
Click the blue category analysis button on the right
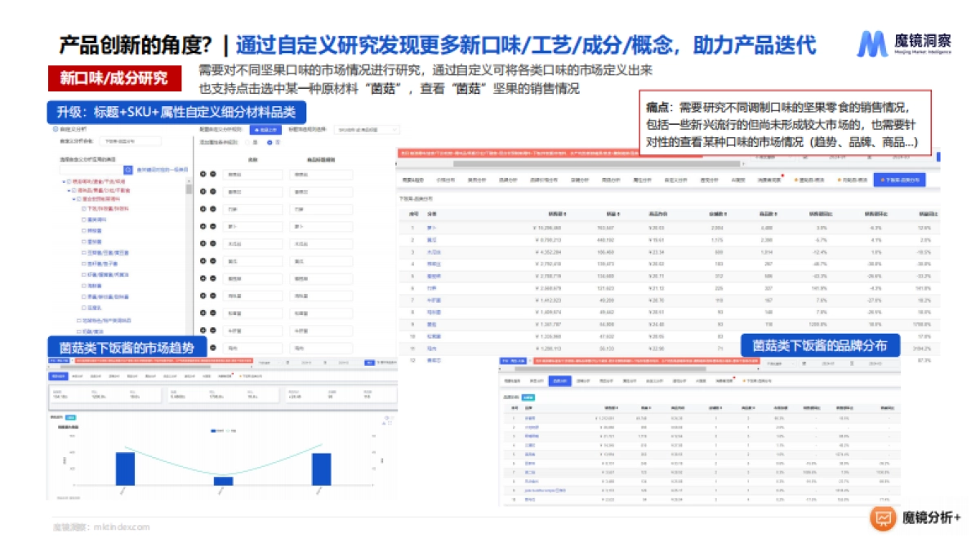click(899, 178)
